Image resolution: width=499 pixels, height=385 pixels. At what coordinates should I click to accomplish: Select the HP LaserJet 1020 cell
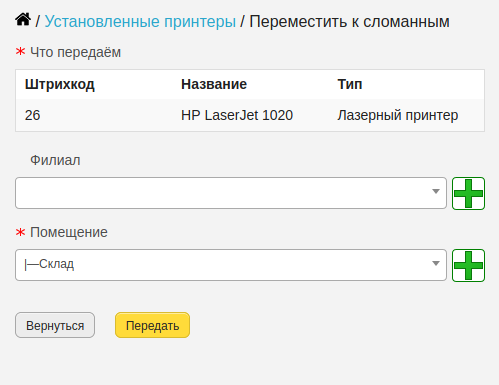237,115
